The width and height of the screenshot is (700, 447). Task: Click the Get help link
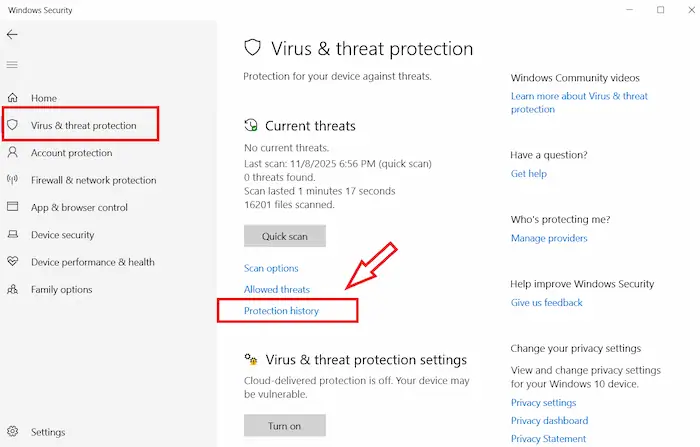click(528, 173)
